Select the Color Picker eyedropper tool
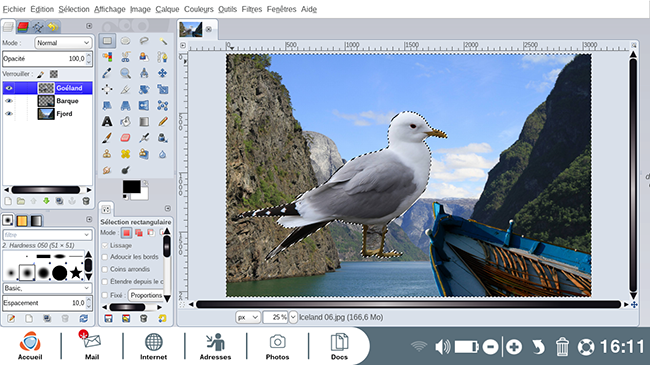 point(107,73)
